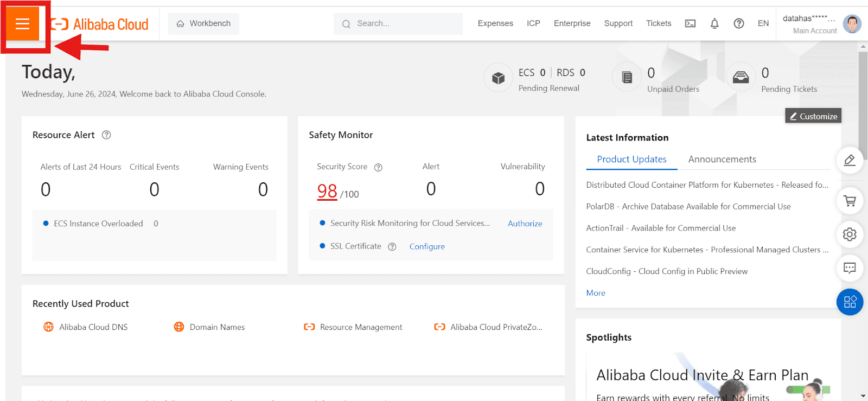Click the datahas account name

pyautogui.click(x=809, y=18)
